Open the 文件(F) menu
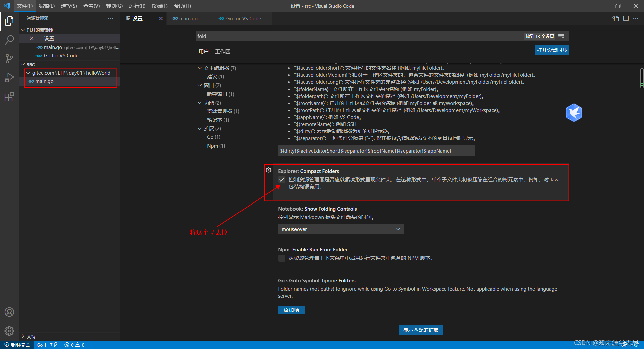Image resolution: width=644 pixels, height=349 pixels. (x=24, y=6)
